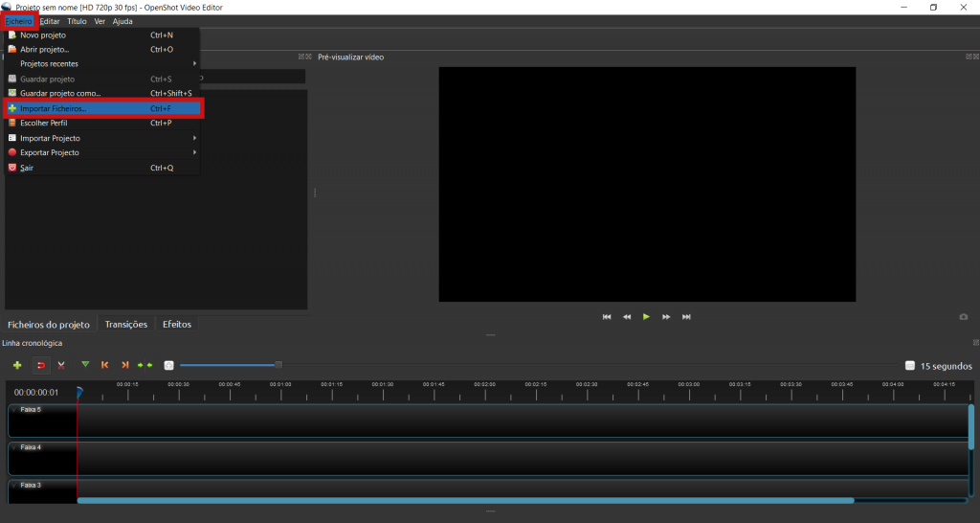Click the Importar Projecto icon
980x523 pixels.
pyautogui.click(x=11, y=138)
